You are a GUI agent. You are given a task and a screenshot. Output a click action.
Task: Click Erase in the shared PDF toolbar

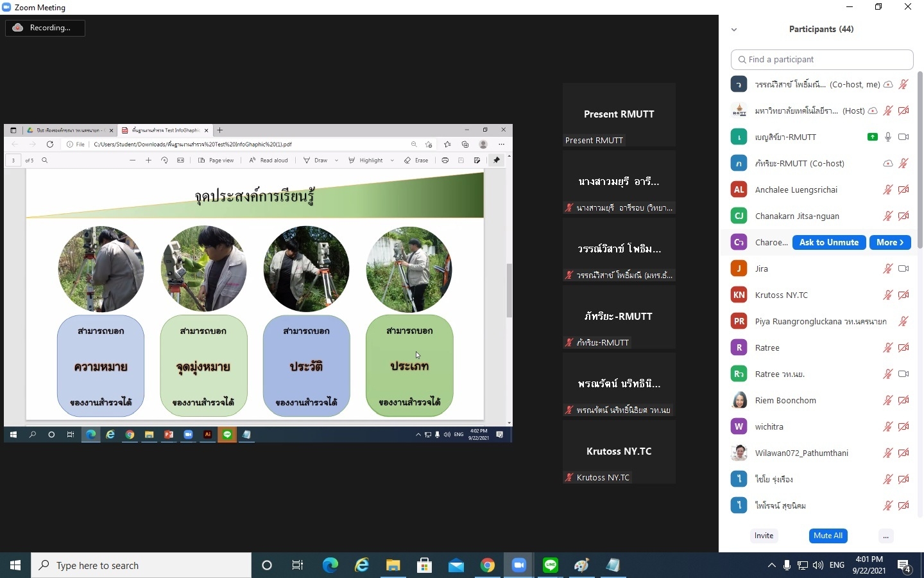point(416,161)
